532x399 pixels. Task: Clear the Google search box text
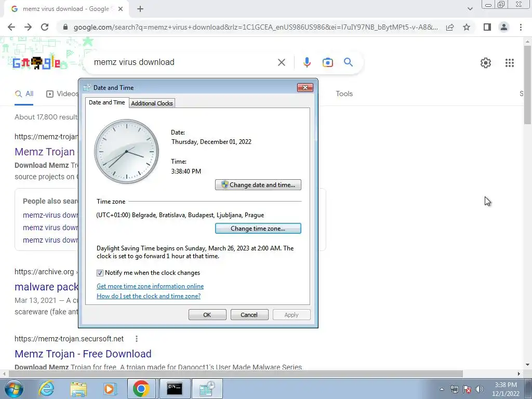[x=281, y=62]
